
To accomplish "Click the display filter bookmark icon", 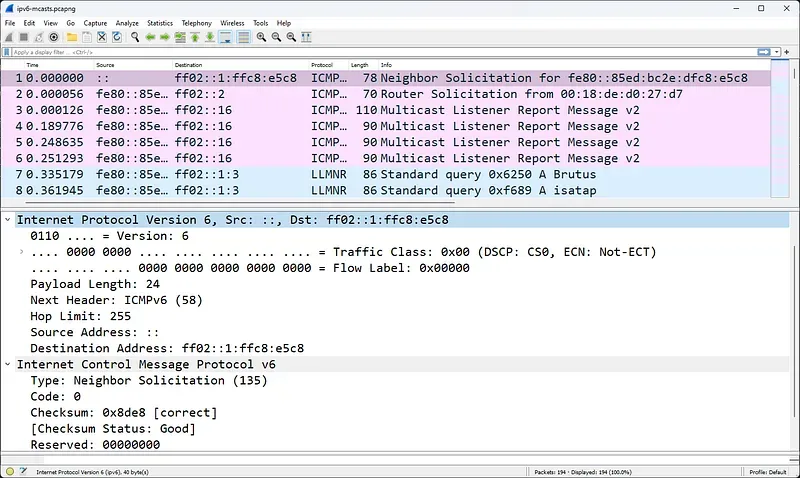I will [7, 52].
